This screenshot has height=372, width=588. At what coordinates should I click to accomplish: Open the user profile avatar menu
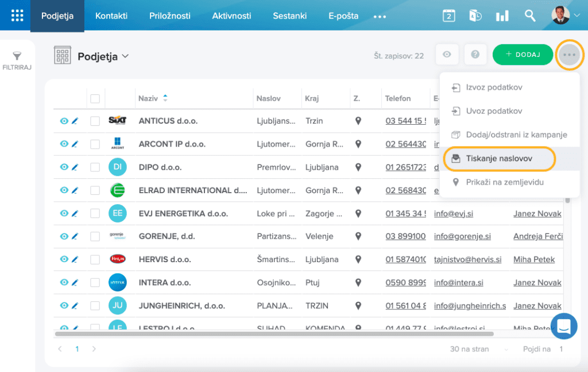click(x=566, y=16)
